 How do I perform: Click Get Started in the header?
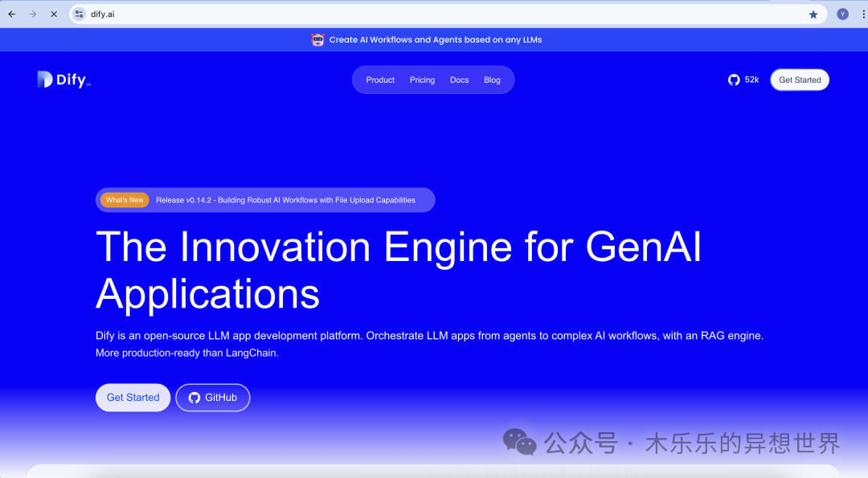tap(800, 80)
